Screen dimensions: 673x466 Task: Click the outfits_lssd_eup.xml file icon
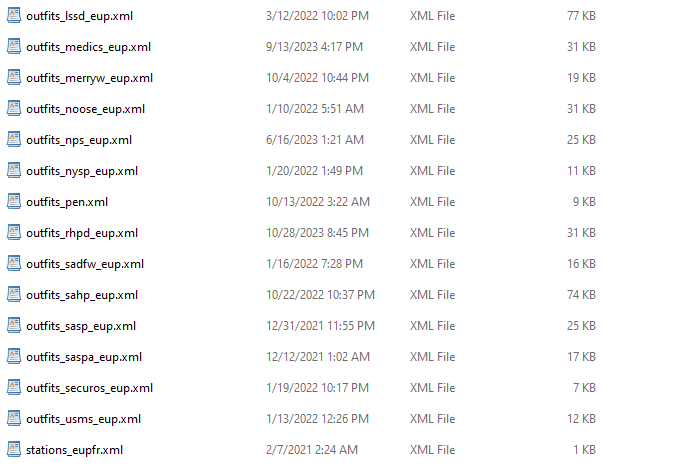14,15
